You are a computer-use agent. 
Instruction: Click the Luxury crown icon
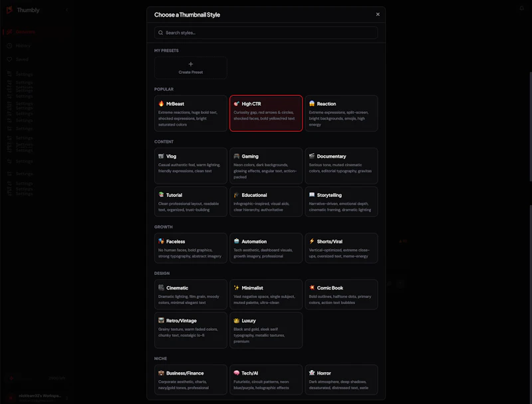coord(237,321)
